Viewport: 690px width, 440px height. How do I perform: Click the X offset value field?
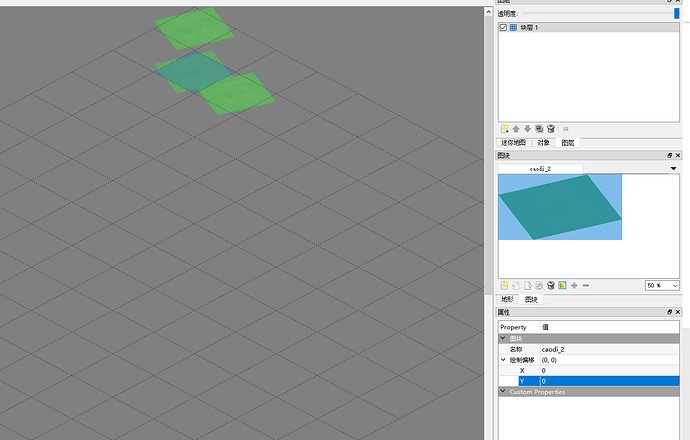point(609,370)
